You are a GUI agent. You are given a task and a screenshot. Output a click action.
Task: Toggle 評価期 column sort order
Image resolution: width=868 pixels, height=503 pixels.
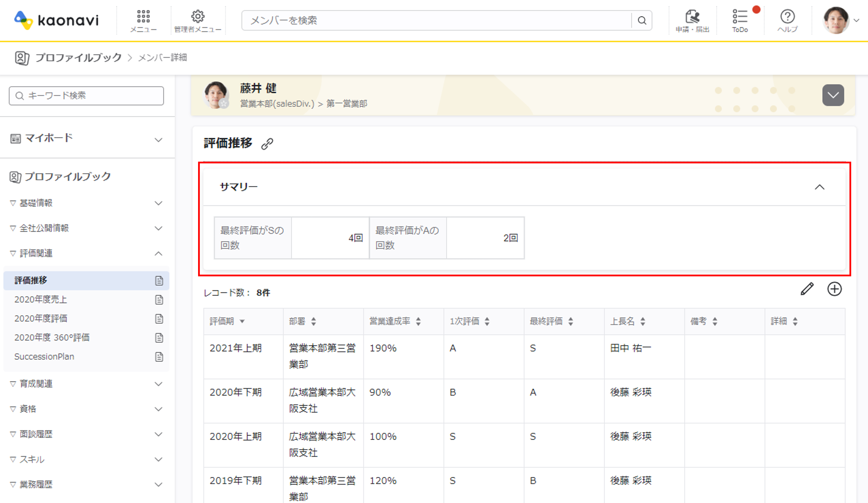pyautogui.click(x=242, y=321)
